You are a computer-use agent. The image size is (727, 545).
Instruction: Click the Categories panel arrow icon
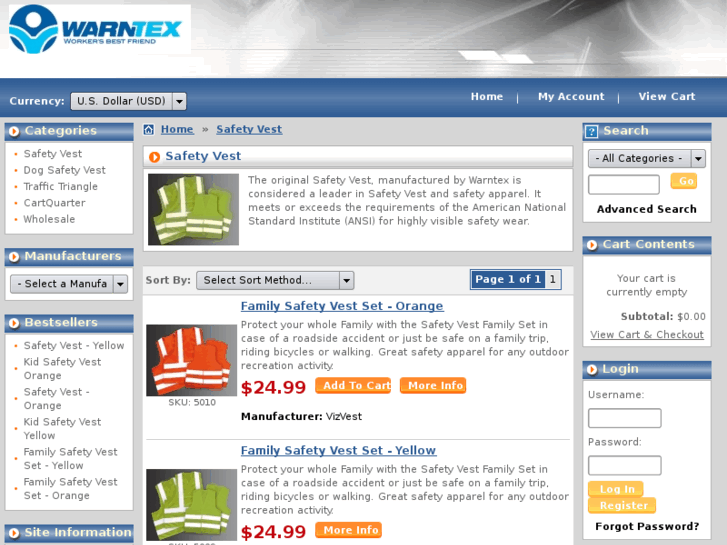pyautogui.click(x=14, y=131)
